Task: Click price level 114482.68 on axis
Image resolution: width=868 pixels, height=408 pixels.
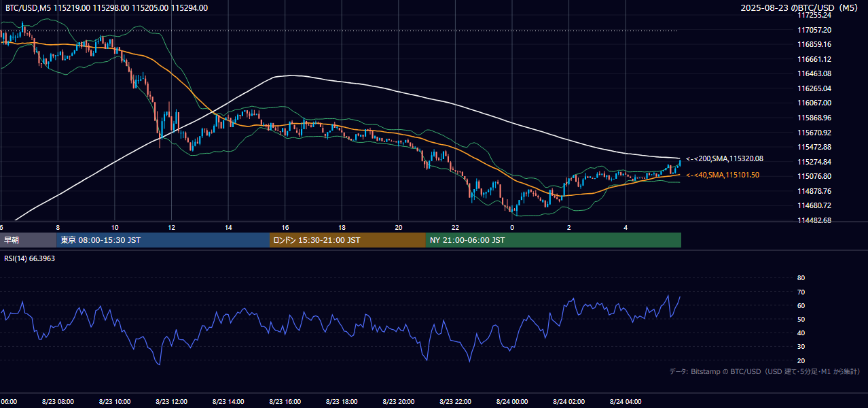Action: tap(814, 220)
